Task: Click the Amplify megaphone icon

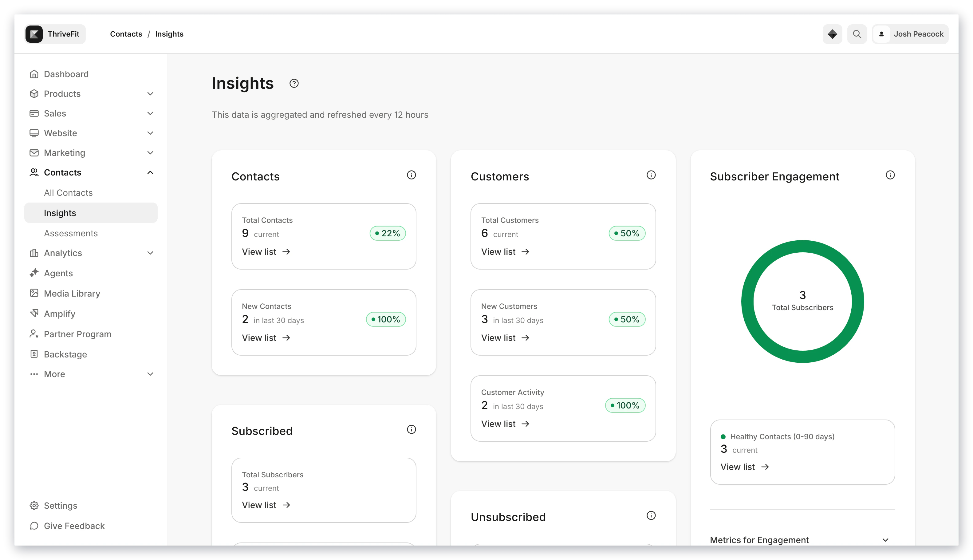Action: point(34,314)
